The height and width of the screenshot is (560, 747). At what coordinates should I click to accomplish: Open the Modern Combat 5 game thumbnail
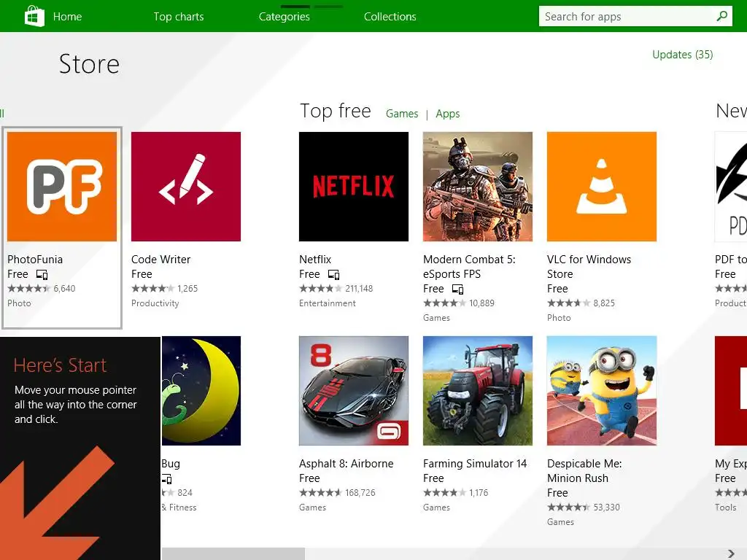(477, 187)
